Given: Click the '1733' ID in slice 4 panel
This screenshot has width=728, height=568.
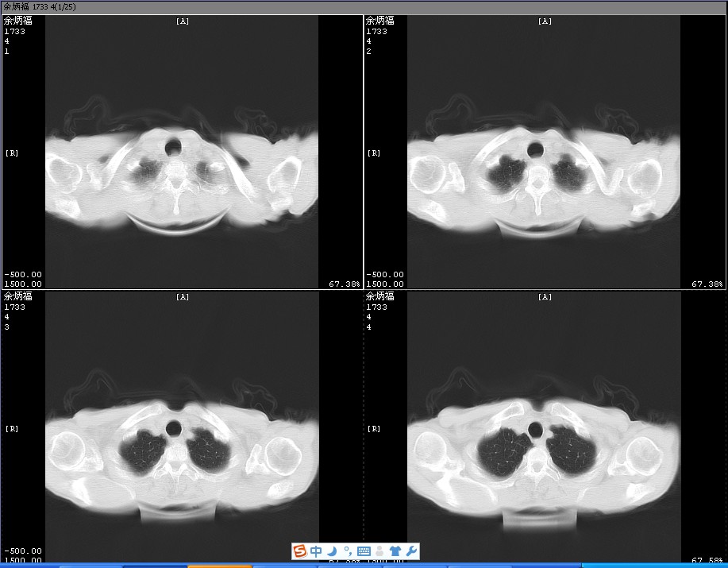Looking at the screenshot, I should pos(376,307).
